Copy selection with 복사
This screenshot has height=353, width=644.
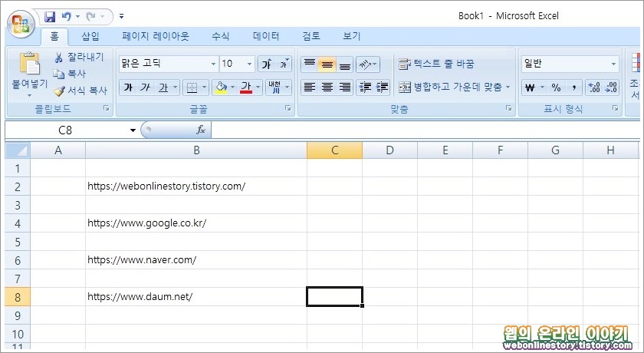point(70,74)
